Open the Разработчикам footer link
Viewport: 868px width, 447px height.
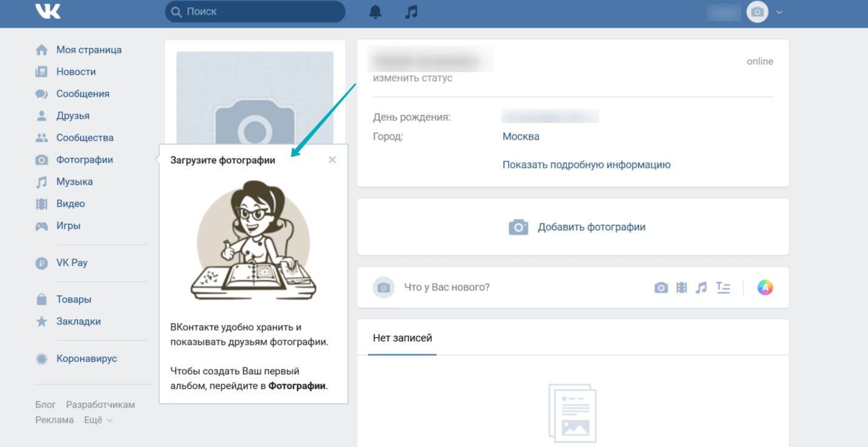[101, 404]
